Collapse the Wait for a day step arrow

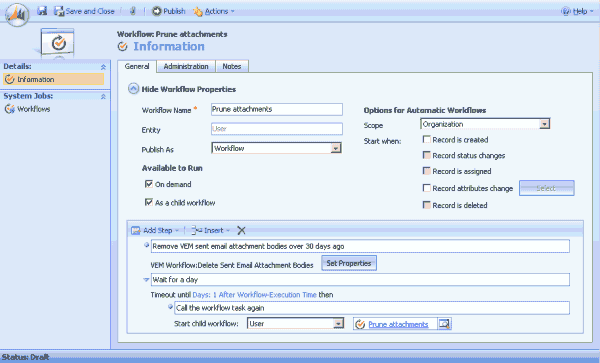pos(146,280)
